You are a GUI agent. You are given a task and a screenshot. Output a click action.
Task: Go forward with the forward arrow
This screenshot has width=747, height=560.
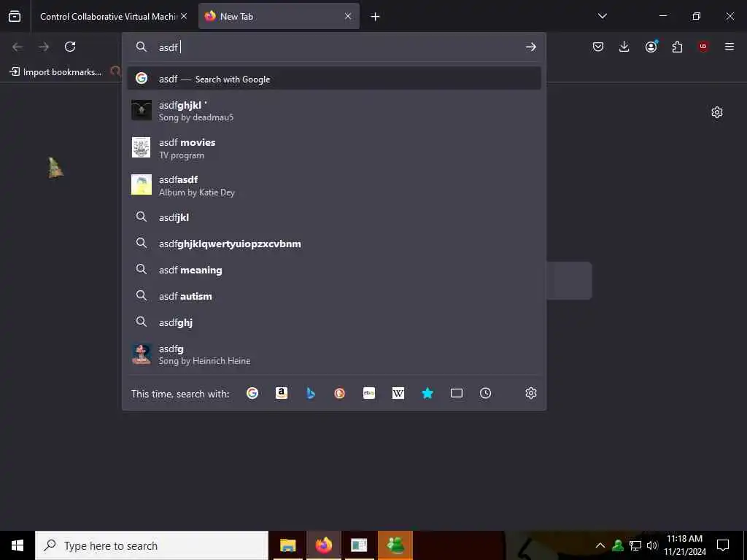pyautogui.click(x=44, y=47)
